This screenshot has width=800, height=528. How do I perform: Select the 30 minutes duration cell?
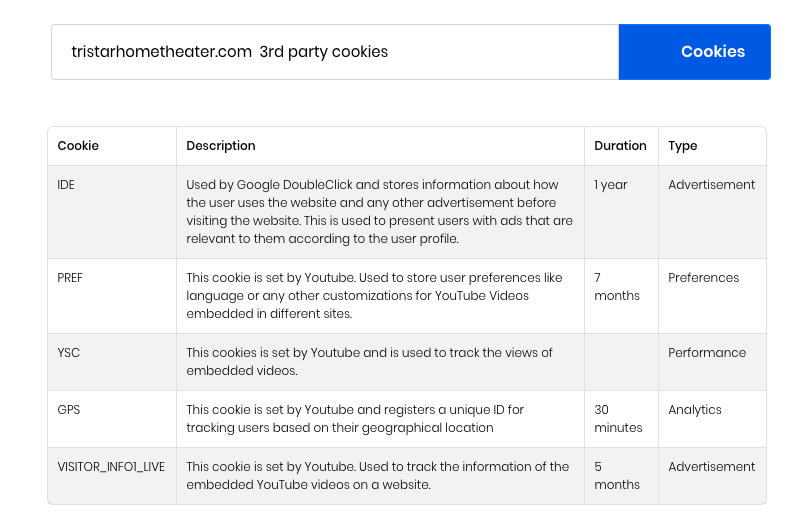tap(621, 419)
